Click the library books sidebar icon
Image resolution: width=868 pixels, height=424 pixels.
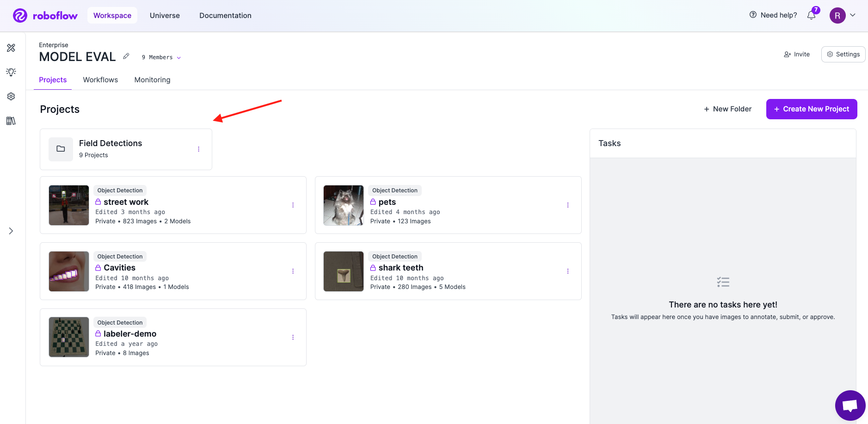[x=11, y=121]
